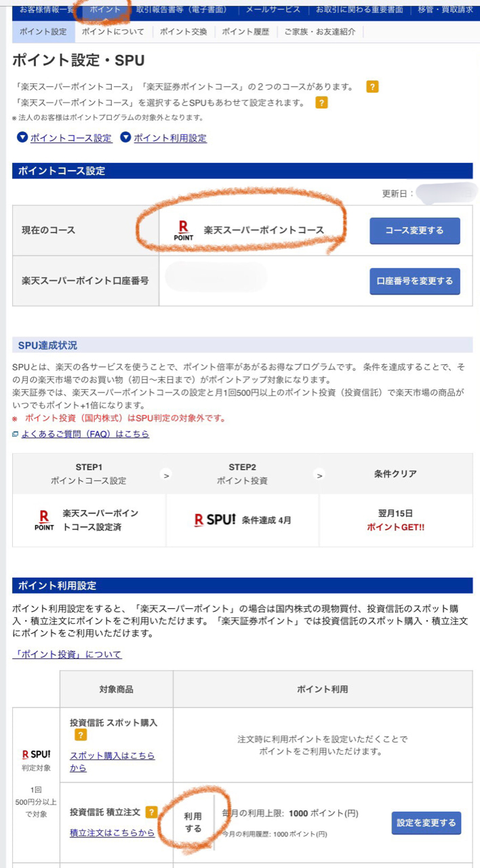Open help icon beside the two-course description

tap(372, 87)
